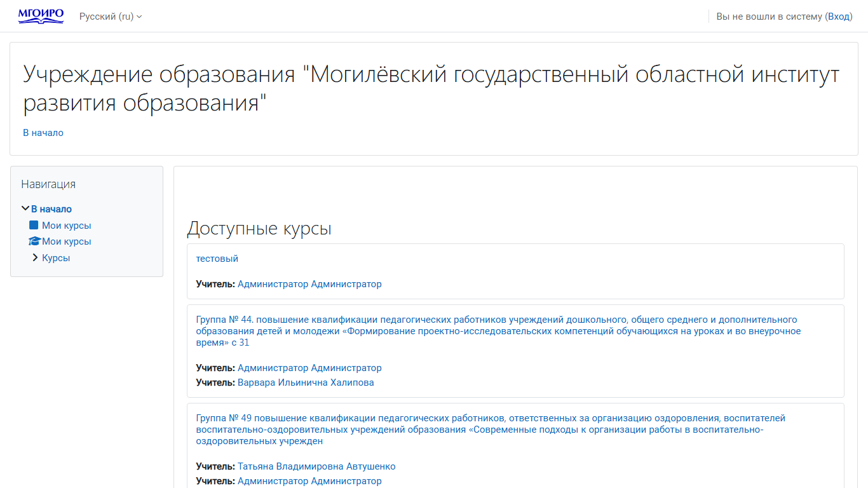Expand the Курсы tree chevron

pyautogui.click(x=36, y=257)
